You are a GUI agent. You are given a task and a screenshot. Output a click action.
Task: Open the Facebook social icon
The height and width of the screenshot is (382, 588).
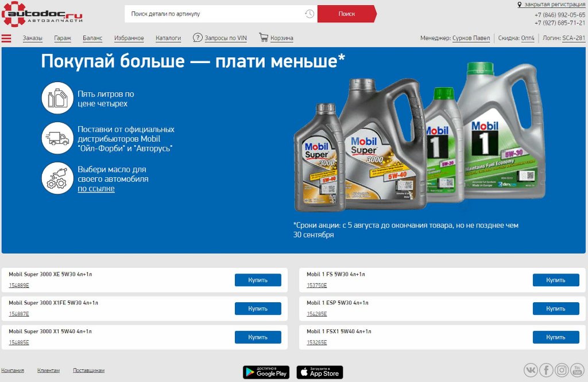(547, 371)
